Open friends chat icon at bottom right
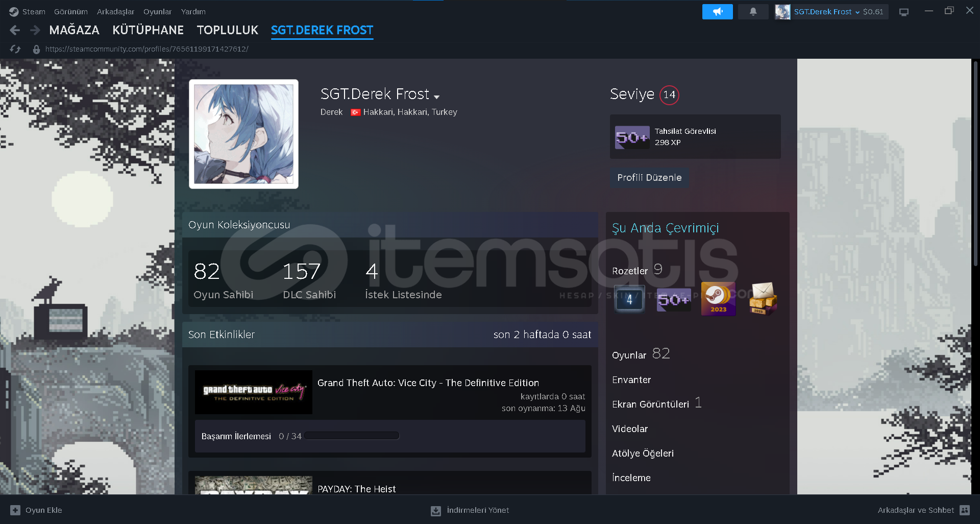This screenshot has height=524, width=980. (965, 510)
